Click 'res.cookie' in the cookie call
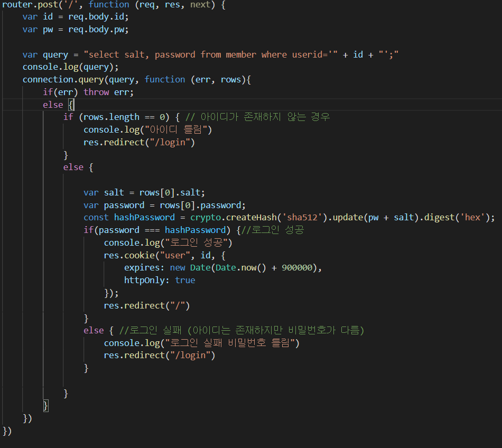502x448 pixels. pos(129,255)
